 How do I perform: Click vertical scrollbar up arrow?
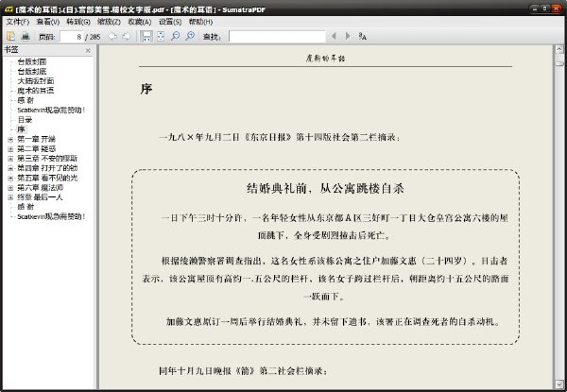[559, 49]
